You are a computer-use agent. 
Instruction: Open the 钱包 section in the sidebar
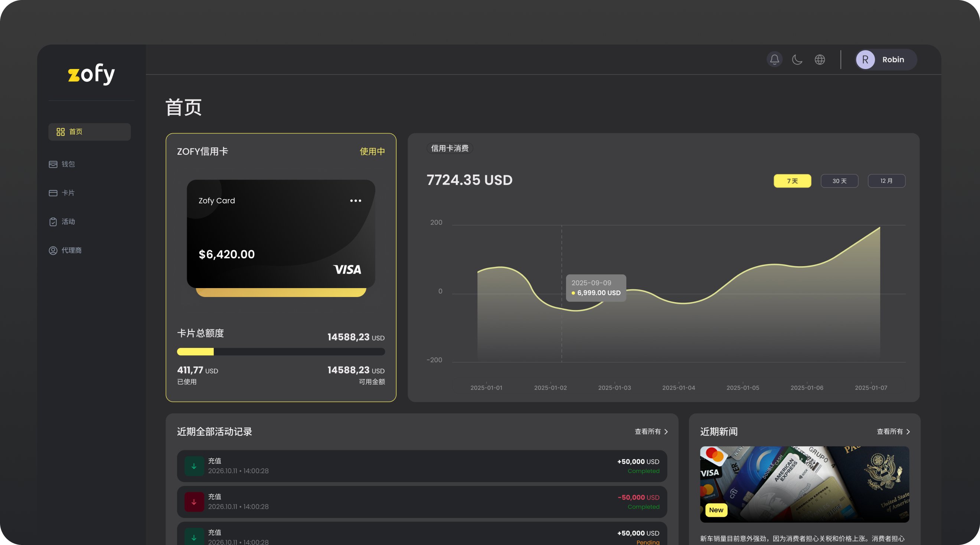[x=69, y=164]
